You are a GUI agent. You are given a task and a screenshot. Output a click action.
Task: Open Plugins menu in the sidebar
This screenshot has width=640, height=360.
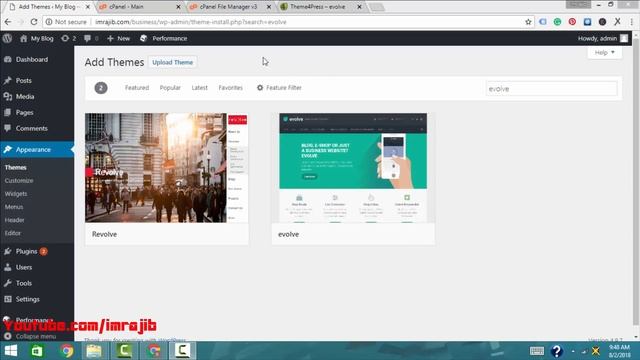click(x=26, y=251)
